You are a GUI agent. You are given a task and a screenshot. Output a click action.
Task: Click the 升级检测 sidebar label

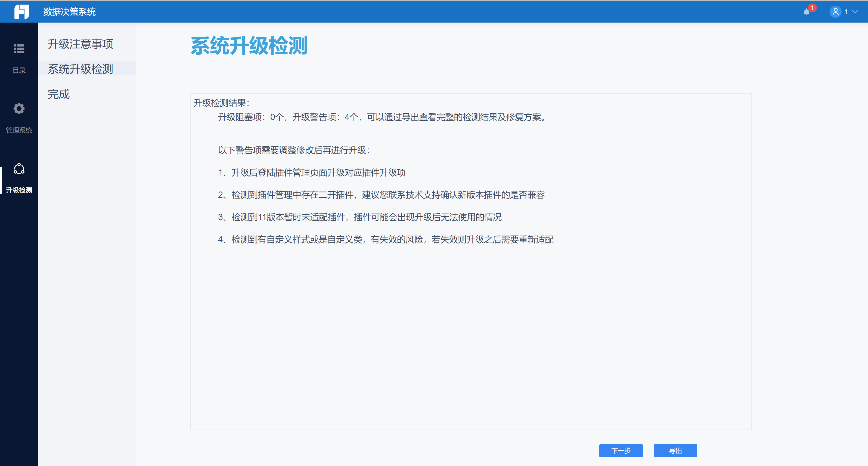tap(19, 190)
